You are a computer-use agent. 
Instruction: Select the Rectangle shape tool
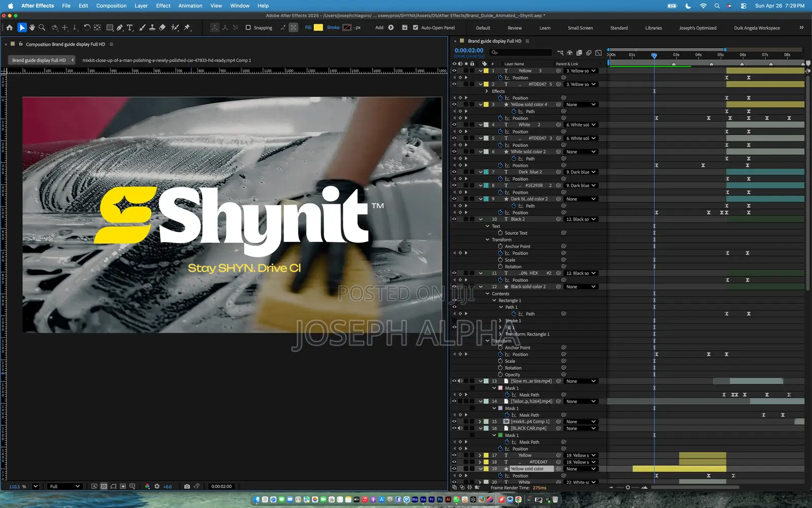[110, 27]
